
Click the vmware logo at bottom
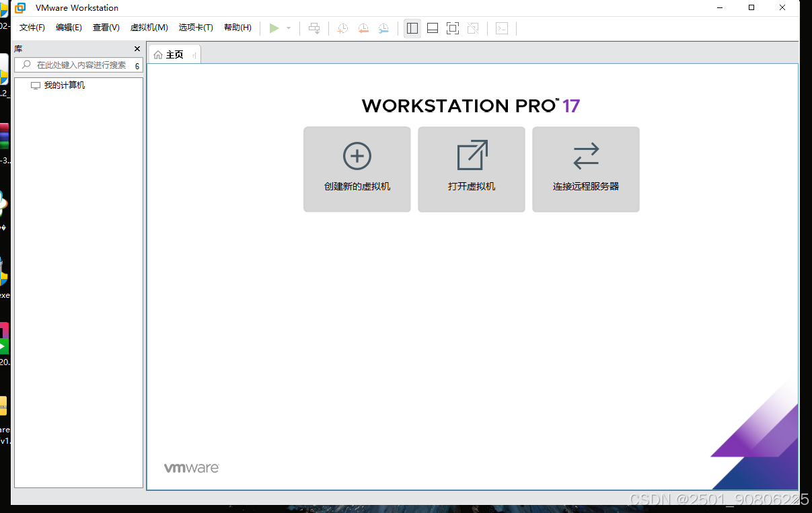[x=192, y=468]
